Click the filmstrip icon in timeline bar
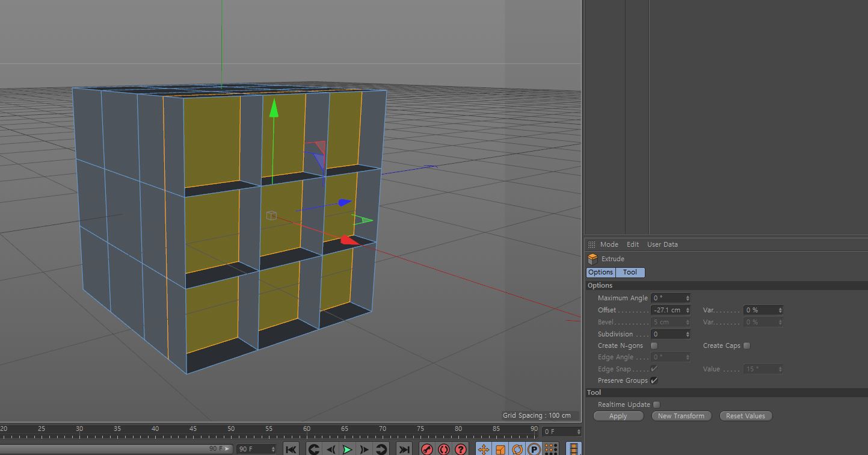 (x=574, y=449)
